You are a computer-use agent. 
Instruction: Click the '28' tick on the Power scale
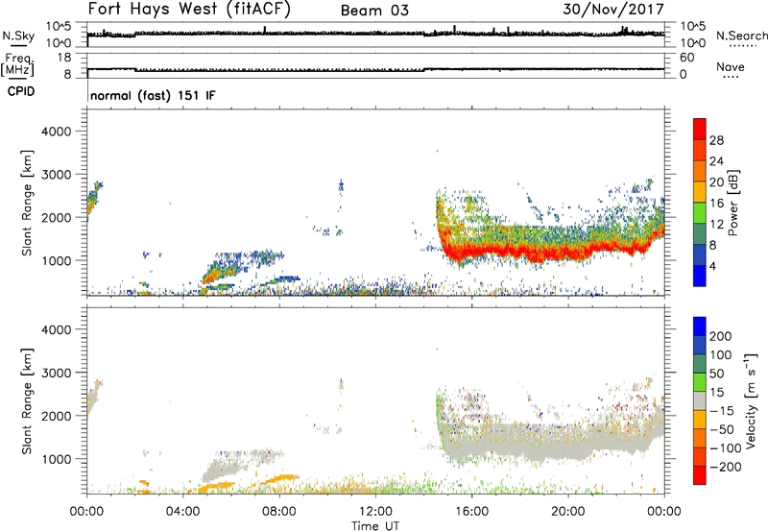tap(716, 140)
